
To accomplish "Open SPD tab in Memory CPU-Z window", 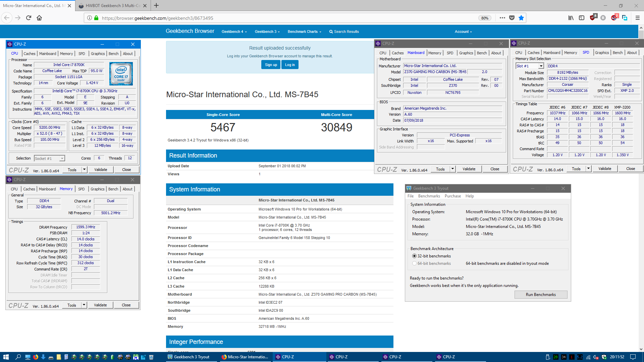I will (81, 189).
